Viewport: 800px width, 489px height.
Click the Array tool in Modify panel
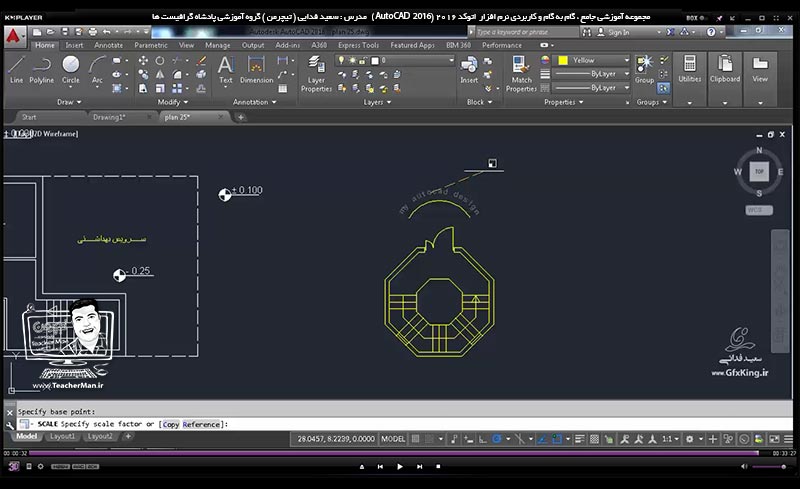coord(177,88)
